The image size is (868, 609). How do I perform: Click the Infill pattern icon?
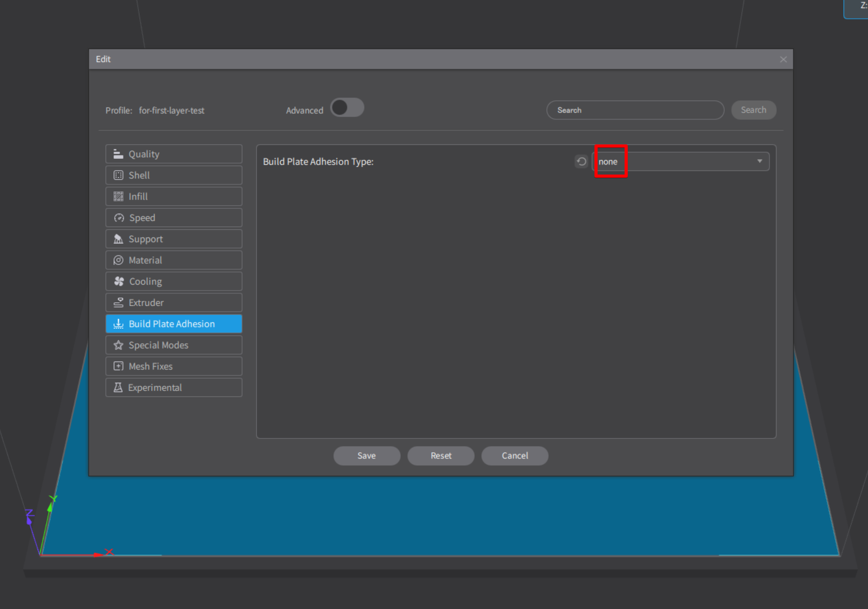(x=119, y=196)
